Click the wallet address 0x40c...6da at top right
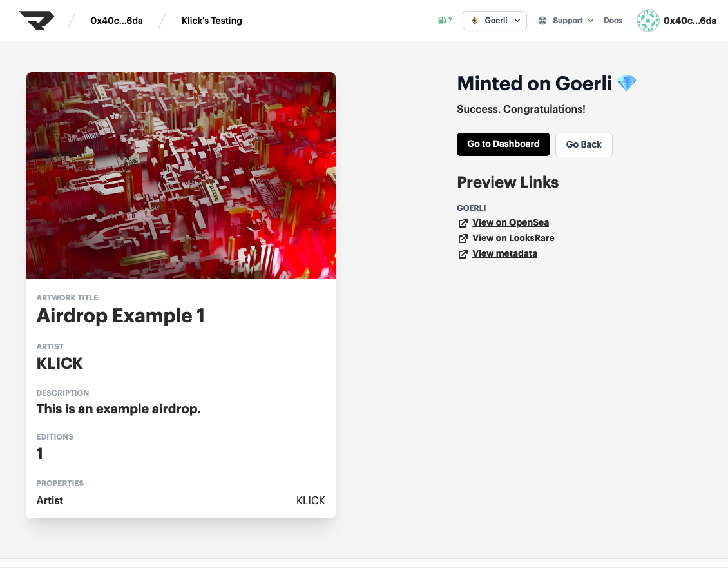 (689, 21)
